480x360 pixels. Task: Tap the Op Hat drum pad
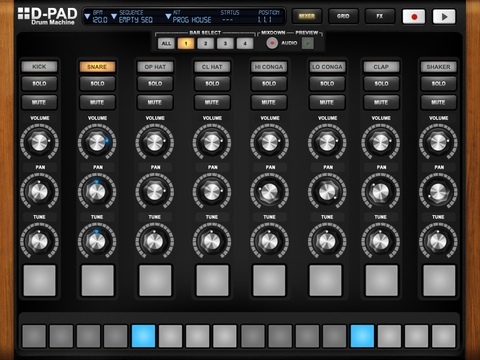click(155, 280)
